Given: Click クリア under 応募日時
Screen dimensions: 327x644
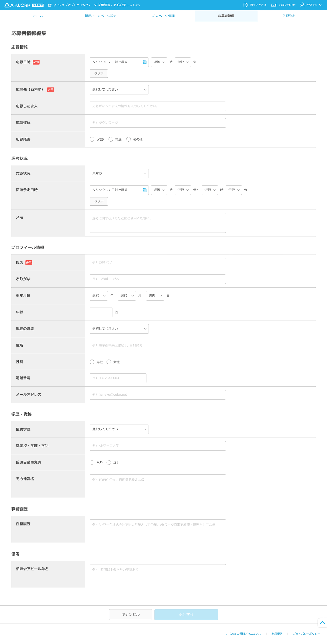Looking at the screenshot, I should (99, 73).
